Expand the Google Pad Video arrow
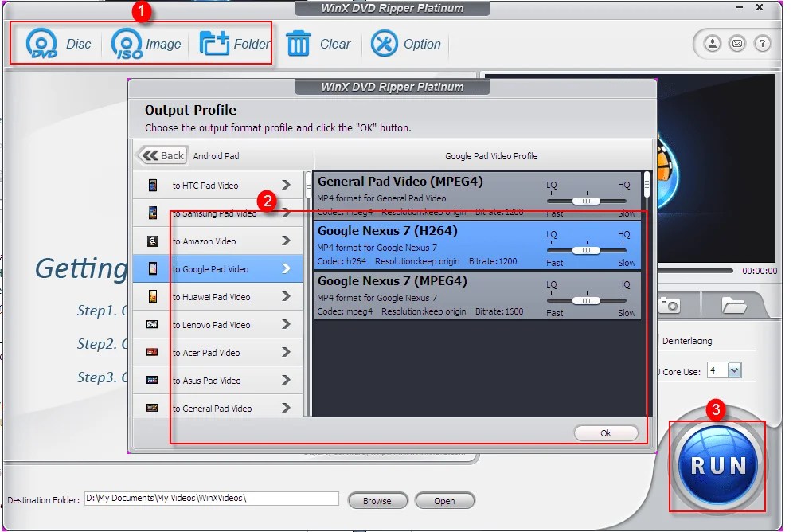The width and height of the screenshot is (793, 532). tap(287, 268)
